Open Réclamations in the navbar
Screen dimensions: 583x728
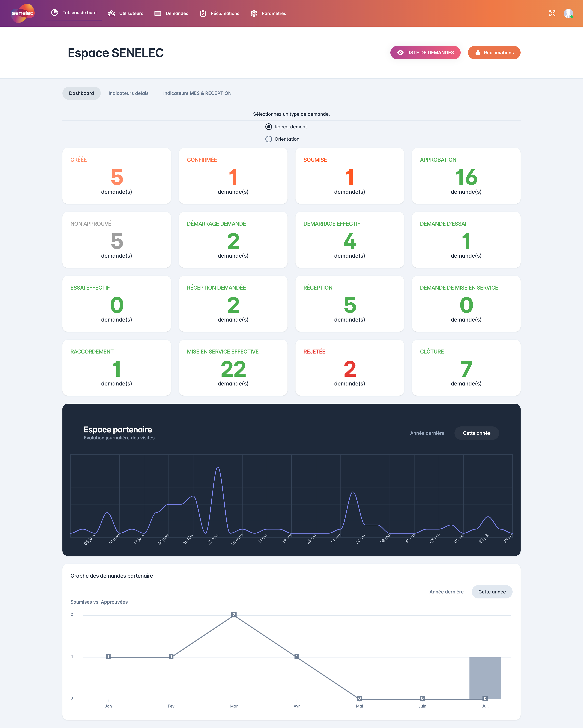tap(219, 13)
